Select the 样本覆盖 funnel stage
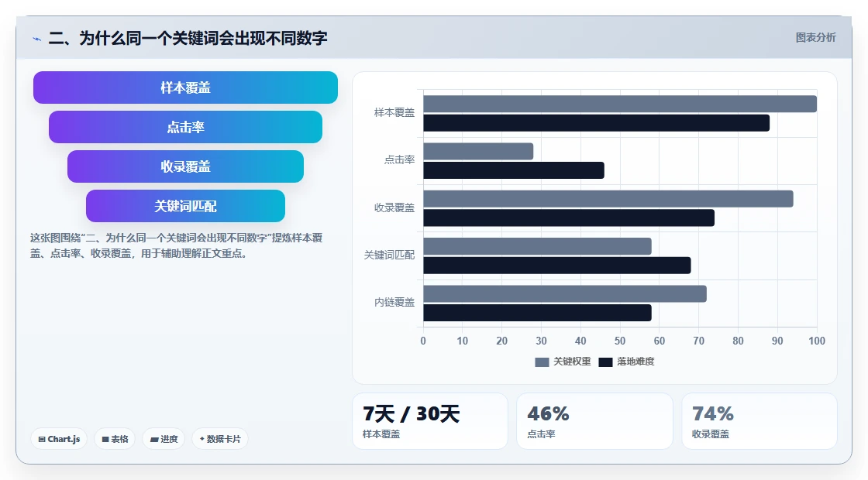Viewport: 868px width, 480px height. (x=185, y=87)
